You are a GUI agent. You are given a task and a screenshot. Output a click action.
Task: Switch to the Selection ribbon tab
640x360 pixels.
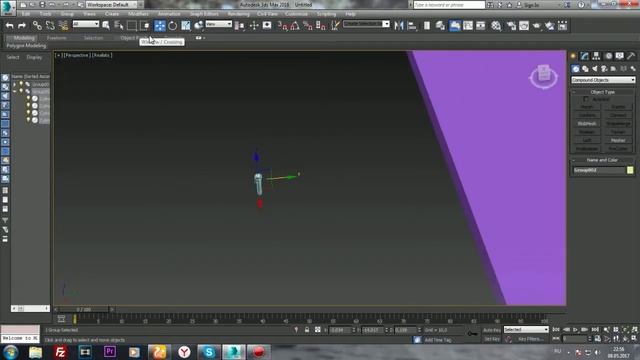(x=93, y=38)
